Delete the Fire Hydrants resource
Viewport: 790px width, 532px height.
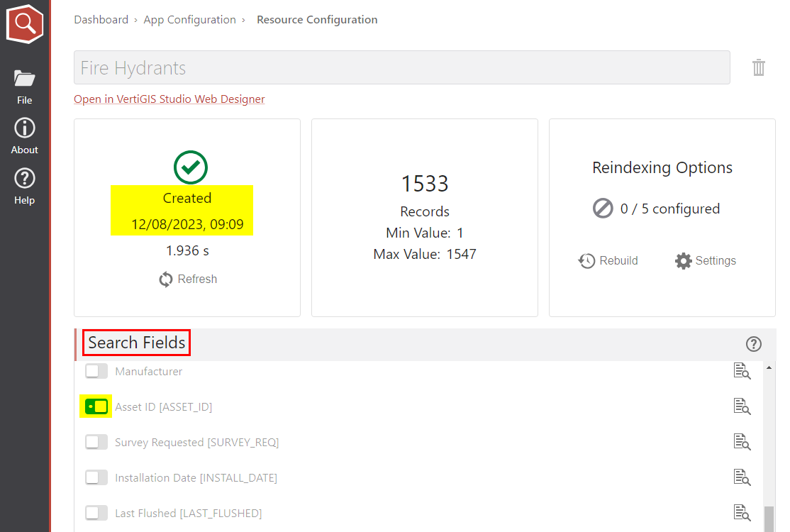pos(758,67)
